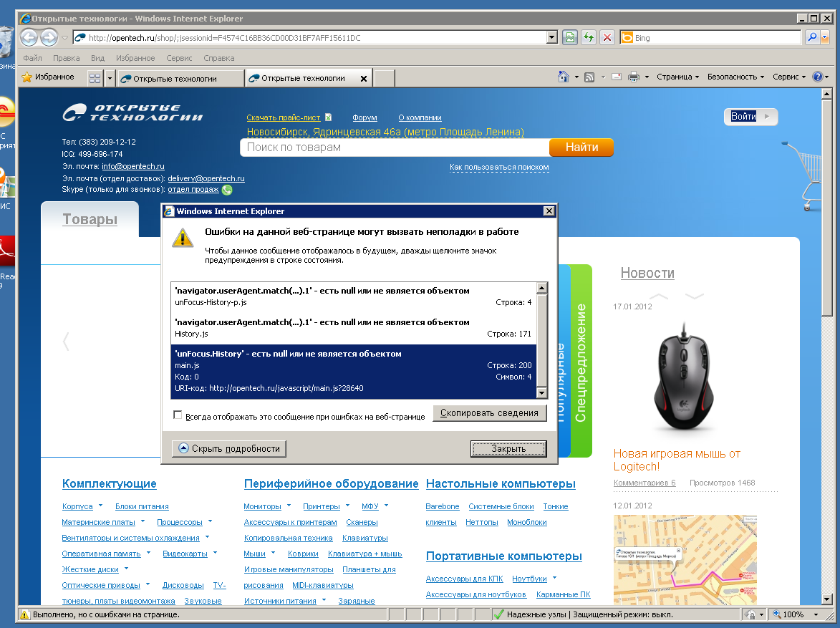The height and width of the screenshot is (628, 840).
Task: Open the new blank tab button
Action: 384,78
